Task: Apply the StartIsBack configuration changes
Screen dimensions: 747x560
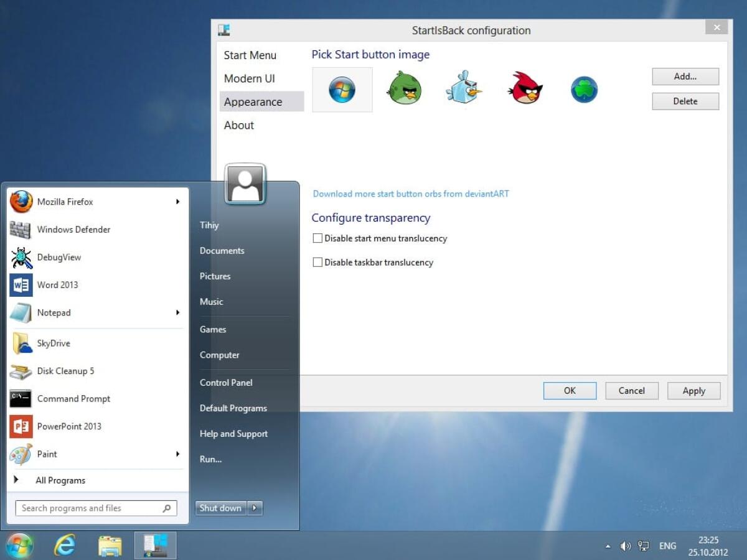Action: (693, 391)
